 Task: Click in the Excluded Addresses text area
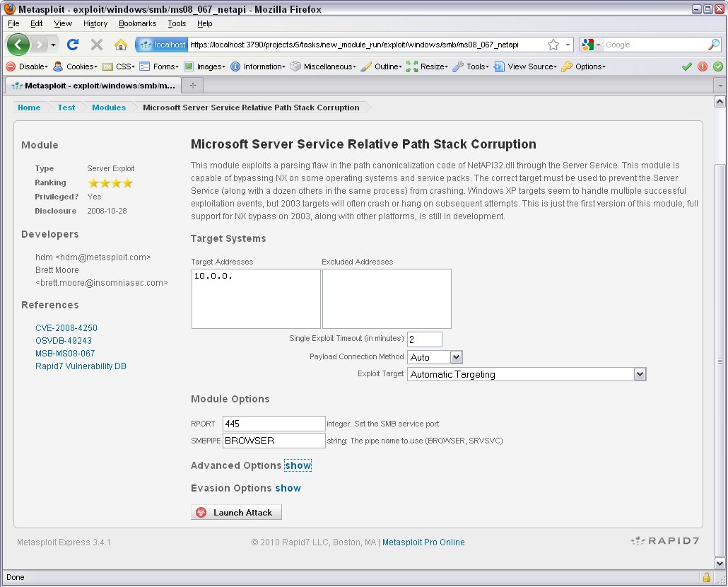tap(387, 298)
